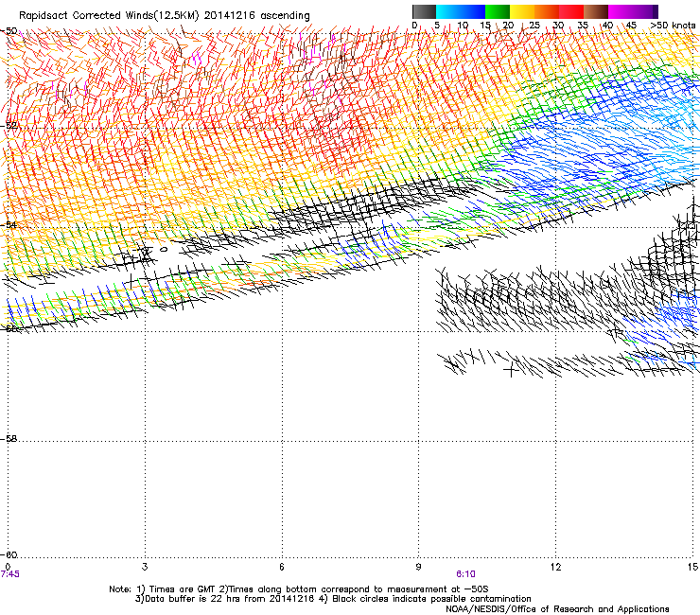Click the yellow 20-25 knots legend swatch
700x615 pixels.
tap(522, 11)
